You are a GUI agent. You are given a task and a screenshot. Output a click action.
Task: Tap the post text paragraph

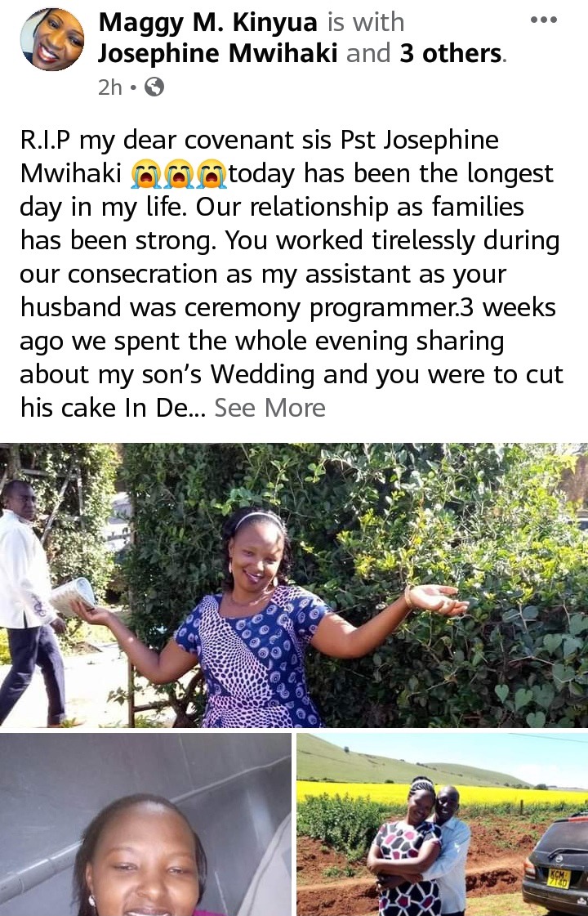[292, 274]
